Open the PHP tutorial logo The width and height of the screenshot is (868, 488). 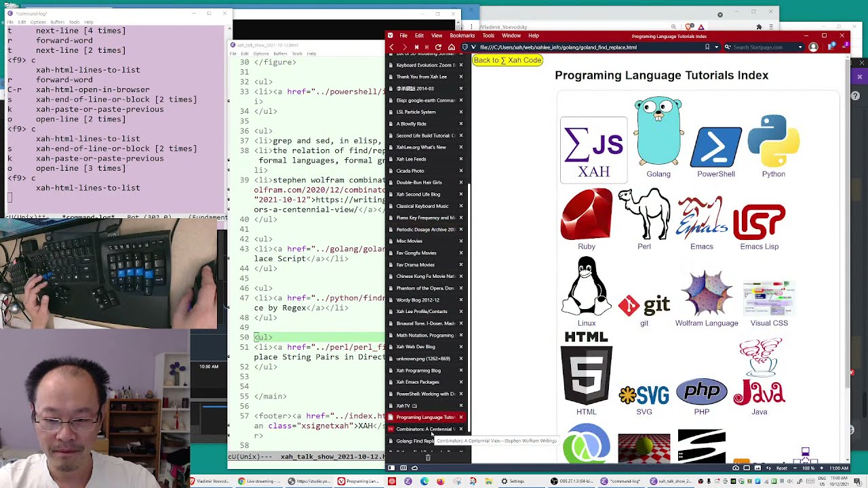point(702,392)
